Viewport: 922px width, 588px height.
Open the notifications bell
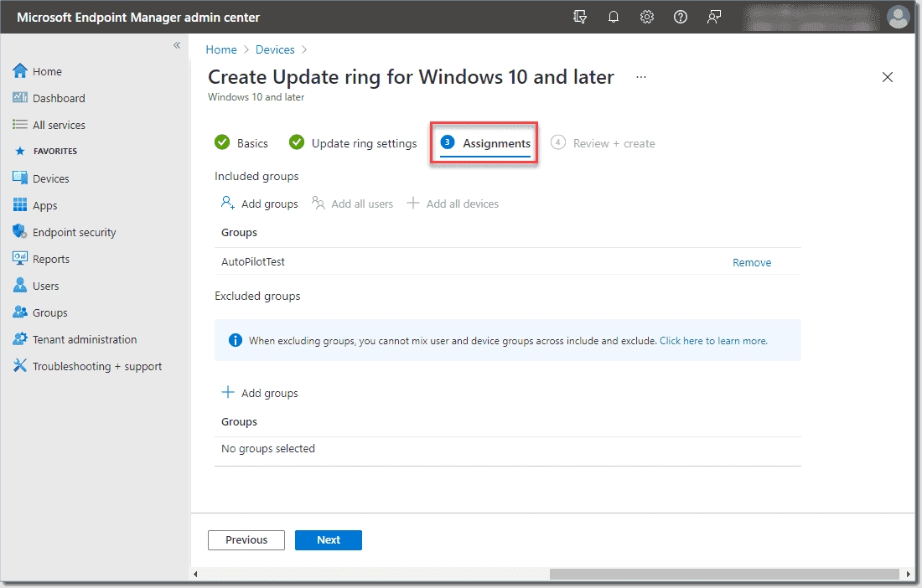pos(614,17)
